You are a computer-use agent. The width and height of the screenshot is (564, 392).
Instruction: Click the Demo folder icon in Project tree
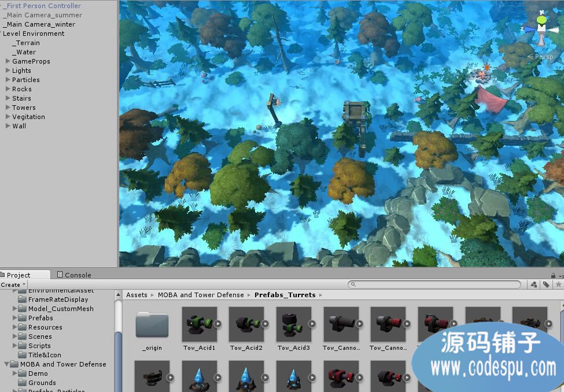click(x=23, y=373)
